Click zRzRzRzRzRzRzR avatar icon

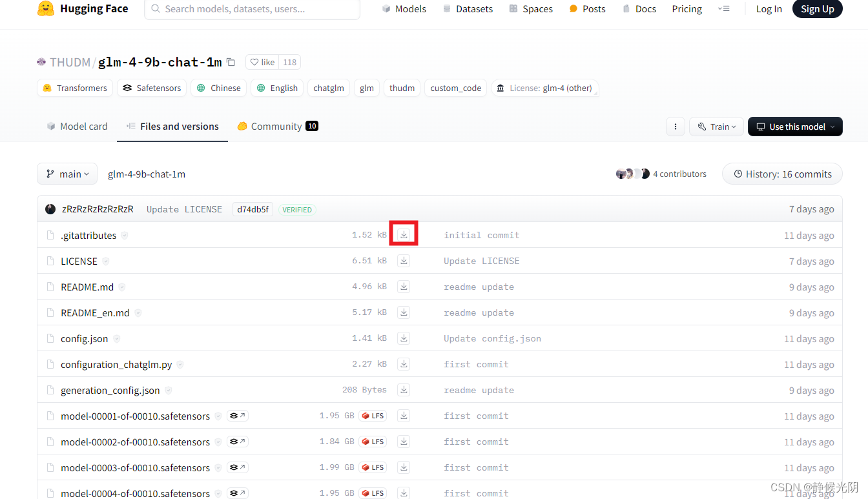click(50, 209)
